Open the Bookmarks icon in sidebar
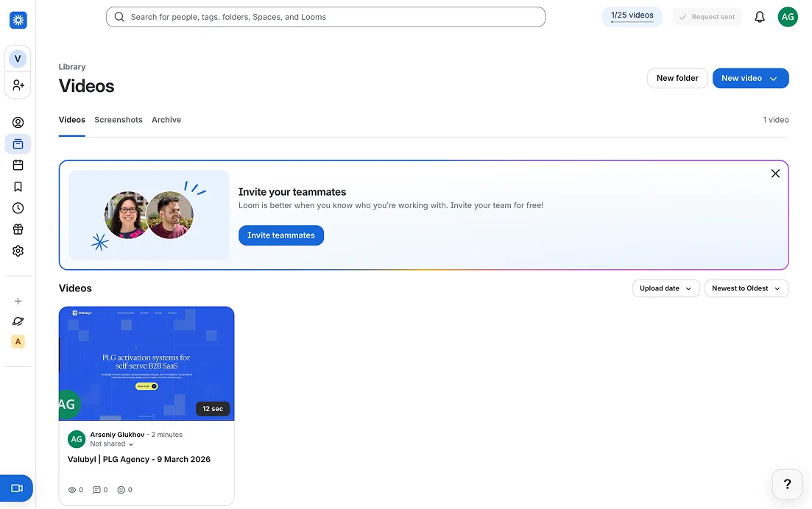Image resolution: width=812 pixels, height=509 pixels. tap(18, 186)
